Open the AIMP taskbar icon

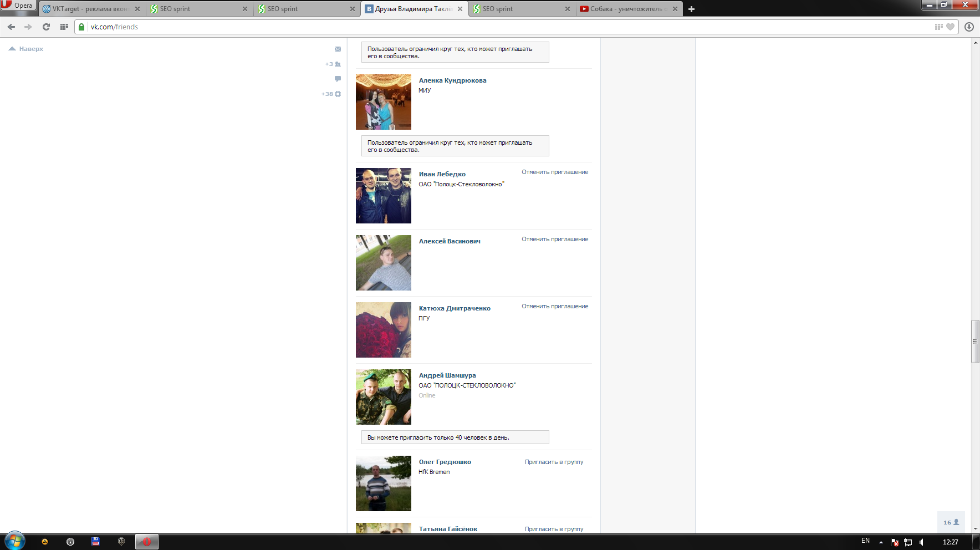45,542
